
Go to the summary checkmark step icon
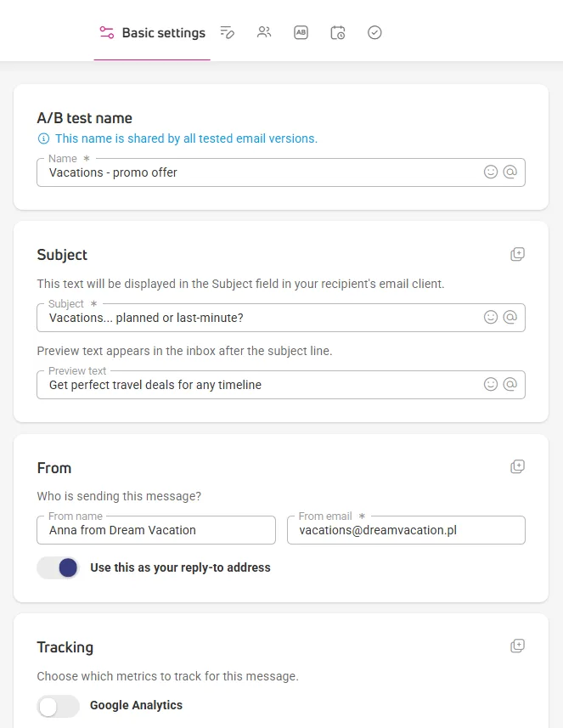pyautogui.click(x=374, y=32)
